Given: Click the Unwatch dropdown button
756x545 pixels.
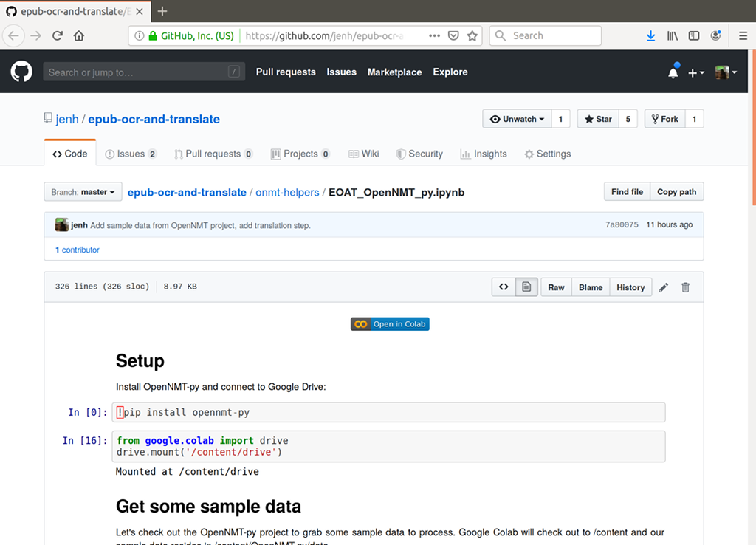Looking at the screenshot, I should [x=517, y=119].
